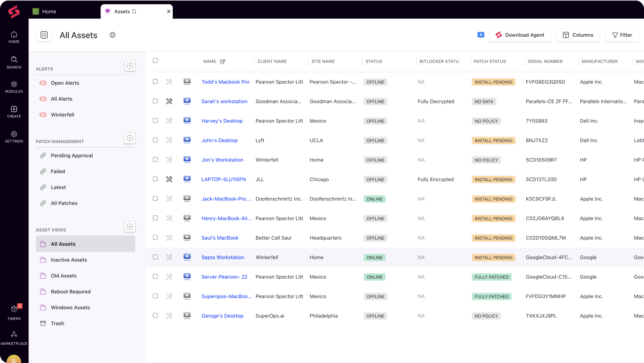
Task: Open the terminal panel icon beside All Assets
Action: point(44,35)
